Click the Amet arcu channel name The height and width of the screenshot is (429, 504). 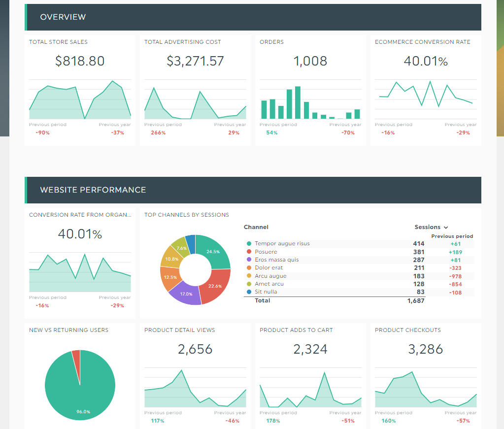[x=269, y=284]
